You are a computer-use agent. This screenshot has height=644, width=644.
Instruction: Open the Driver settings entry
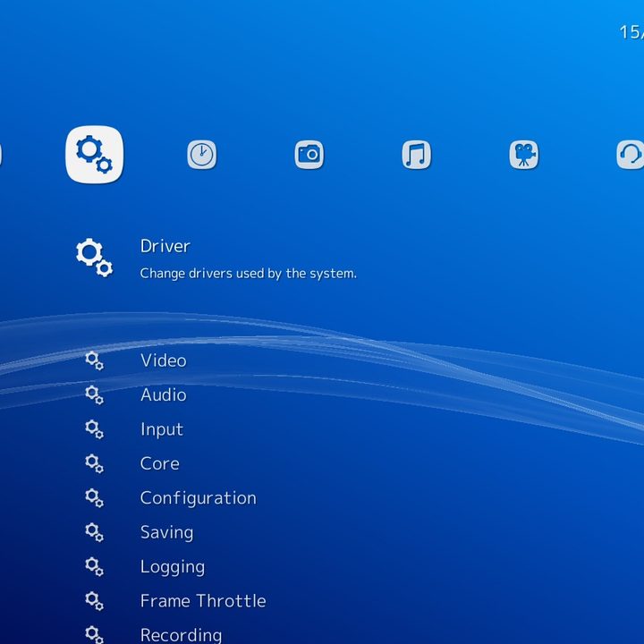coord(165,247)
